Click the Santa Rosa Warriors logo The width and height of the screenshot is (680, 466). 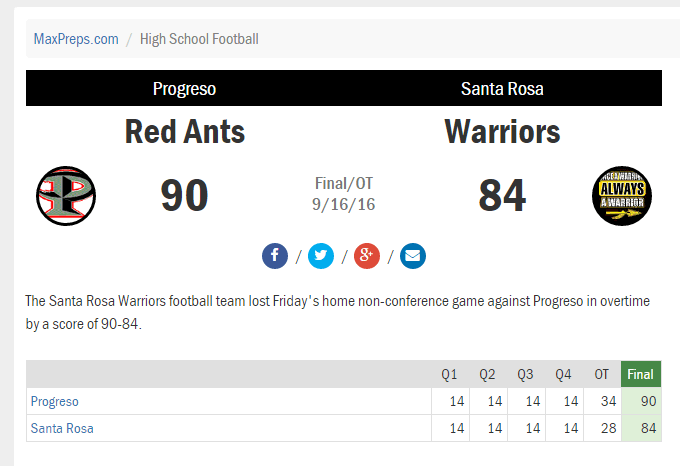(x=622, y=196)
